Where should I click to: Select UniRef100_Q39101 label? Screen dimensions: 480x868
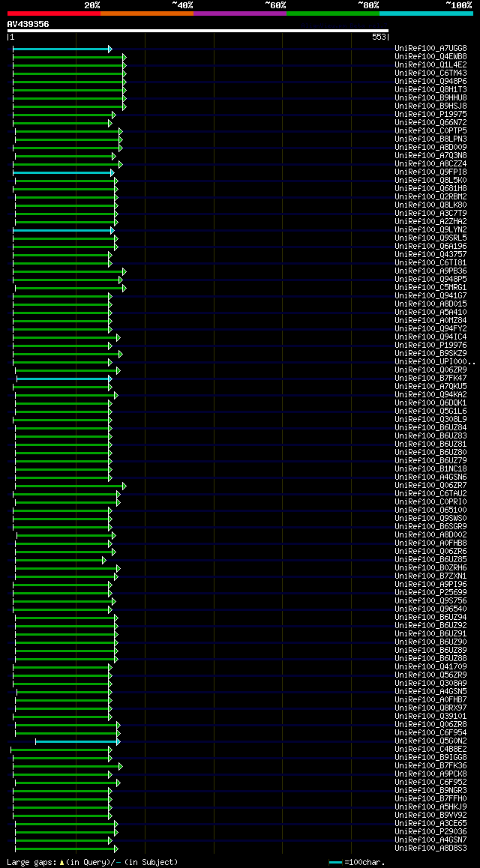[430, 716]
